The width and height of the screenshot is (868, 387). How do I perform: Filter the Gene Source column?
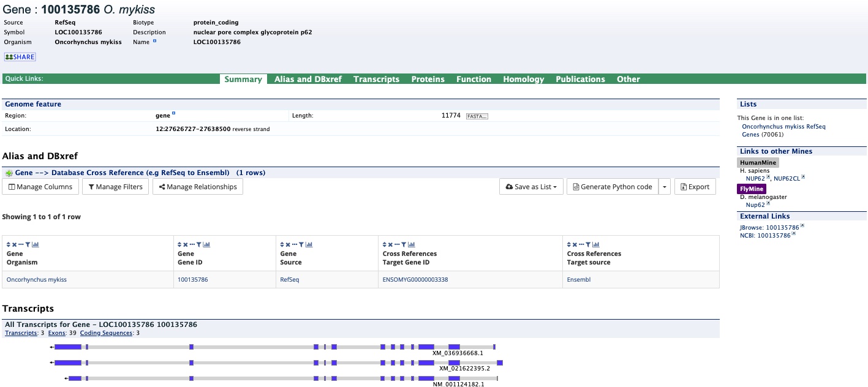pyautogui.click(x=301, y=244)
